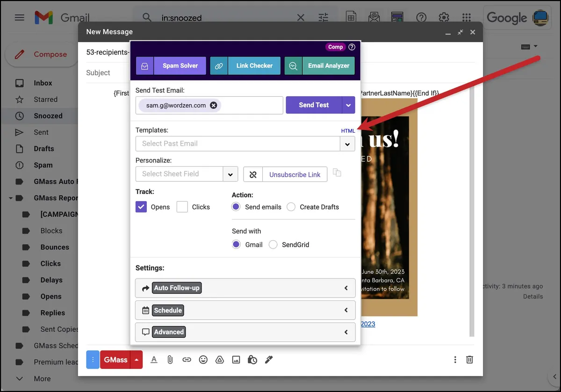This screenshot has height=392, width=561.
Task: Clear the in:snoozed search with the X icon
Action: (x=301, y=18)
